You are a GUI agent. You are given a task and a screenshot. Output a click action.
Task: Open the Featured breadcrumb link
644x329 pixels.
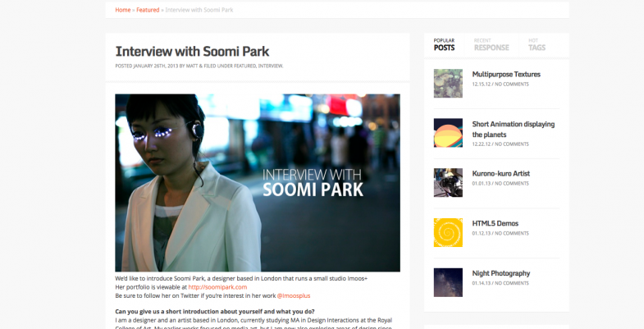(x=148, y=10)
